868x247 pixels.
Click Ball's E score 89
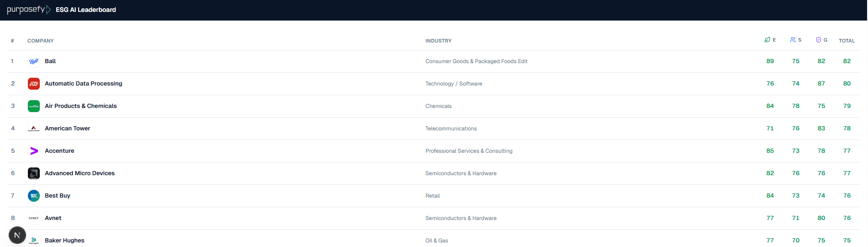pos(770,61)
